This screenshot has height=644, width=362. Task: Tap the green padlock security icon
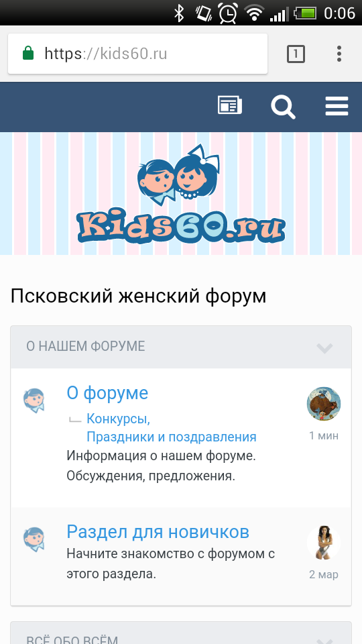click(28, 54)
